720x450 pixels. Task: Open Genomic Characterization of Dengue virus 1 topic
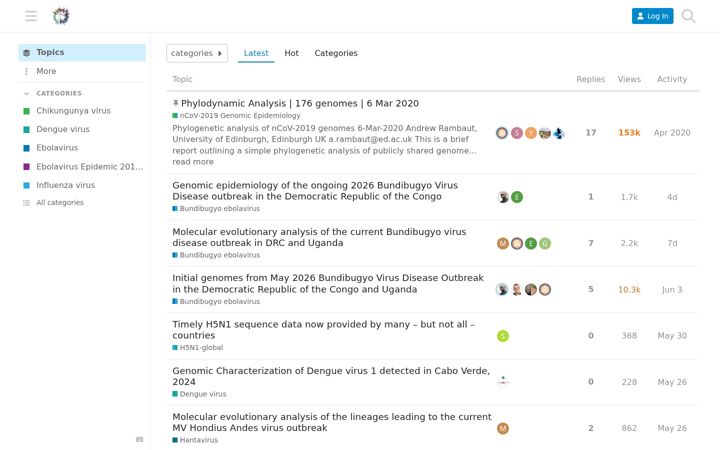pyautogui.click(x=331, y=376)
